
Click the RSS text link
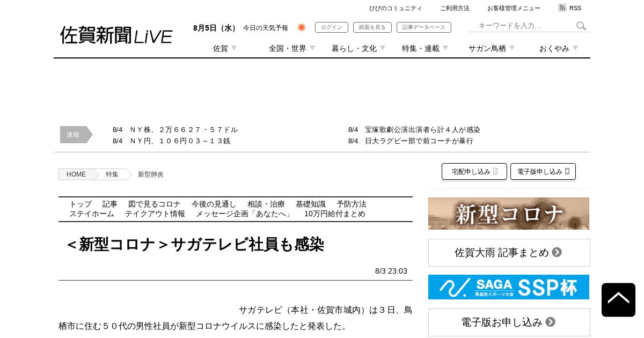click(x=575, y=8)
